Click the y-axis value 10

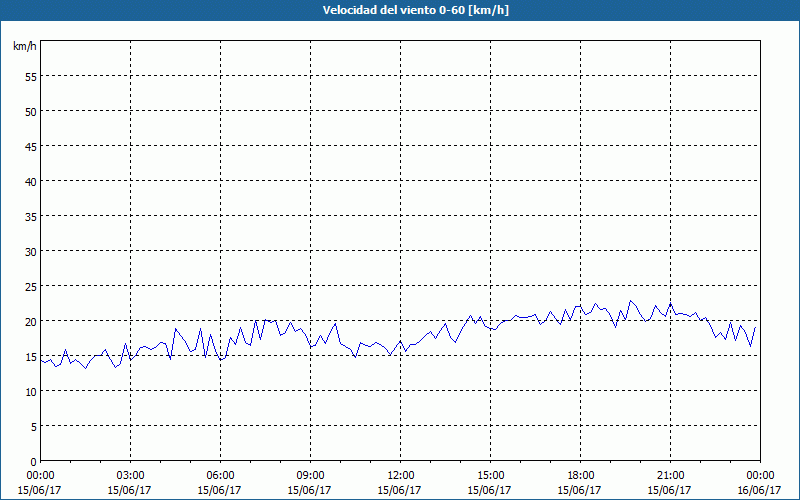click(31, 392)
